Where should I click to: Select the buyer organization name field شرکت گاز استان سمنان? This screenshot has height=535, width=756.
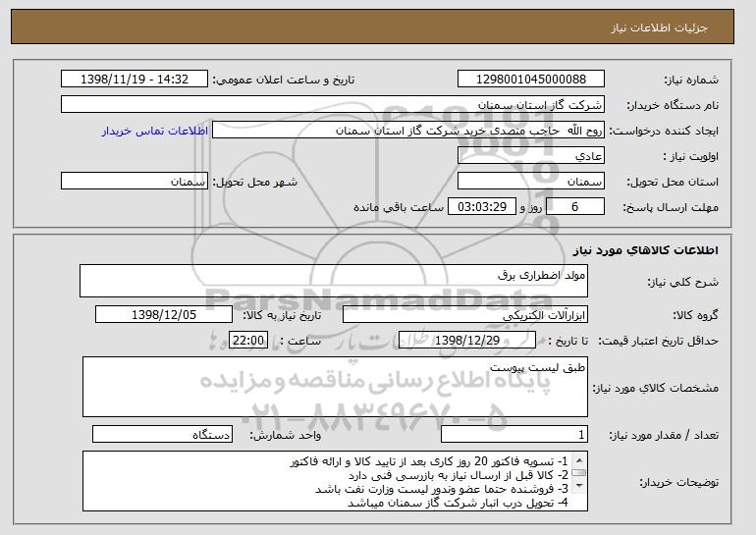tap(333, 105)
